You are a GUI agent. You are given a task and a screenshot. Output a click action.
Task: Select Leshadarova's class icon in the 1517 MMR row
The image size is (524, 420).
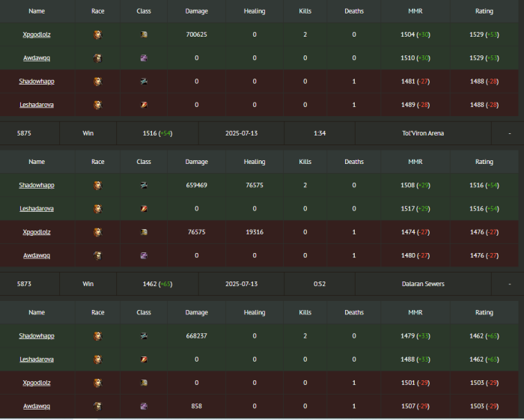click(144, 209)
